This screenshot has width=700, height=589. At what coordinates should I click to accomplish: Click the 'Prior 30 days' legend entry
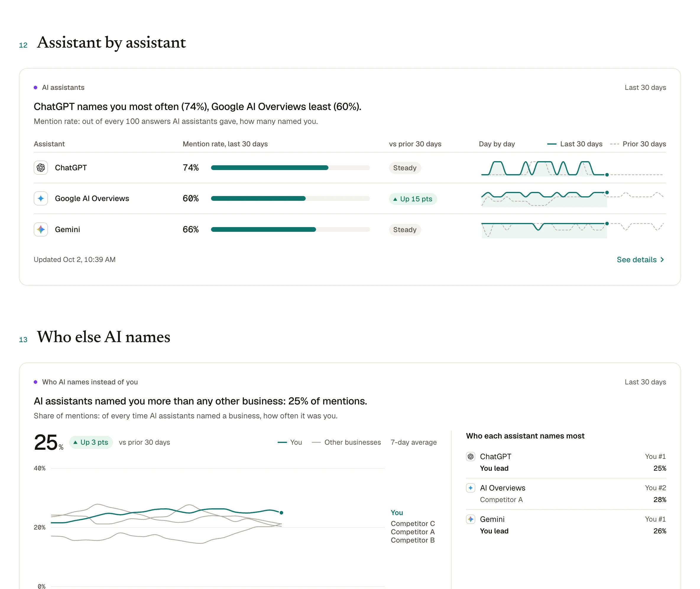pos(638,144)
